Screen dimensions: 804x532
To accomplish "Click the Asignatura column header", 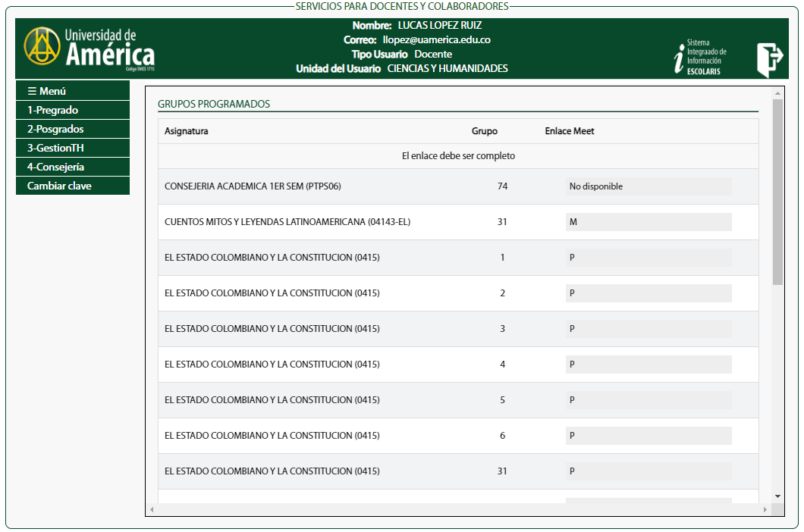I will tap(186, 131).
